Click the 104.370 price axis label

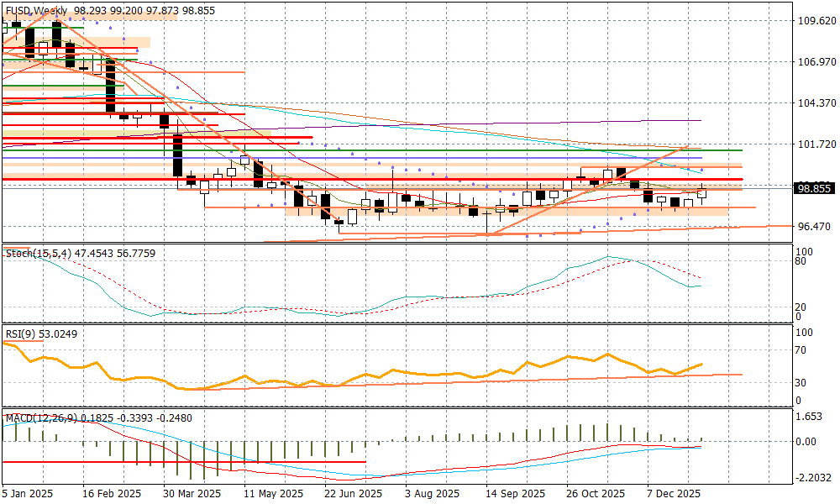(816, 103)
